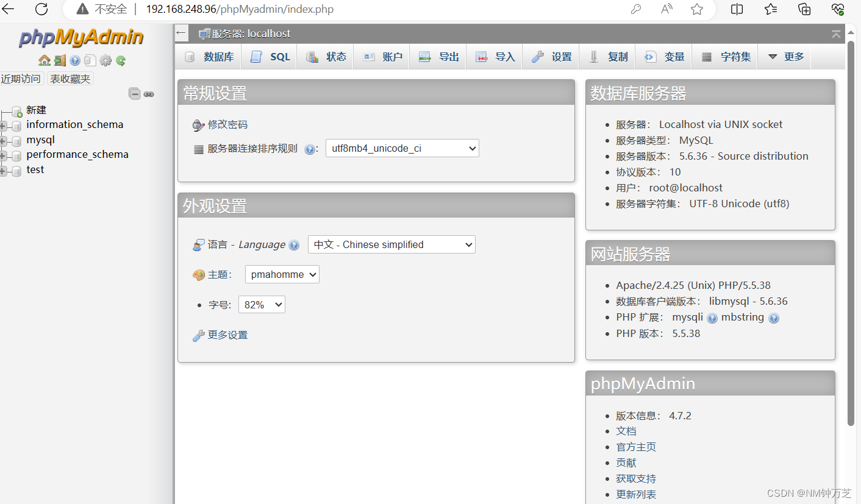The height and width of the screenshot is (504, 861).
Task: Reload navigation panel with green arrow icon
Action: point(121,60)
